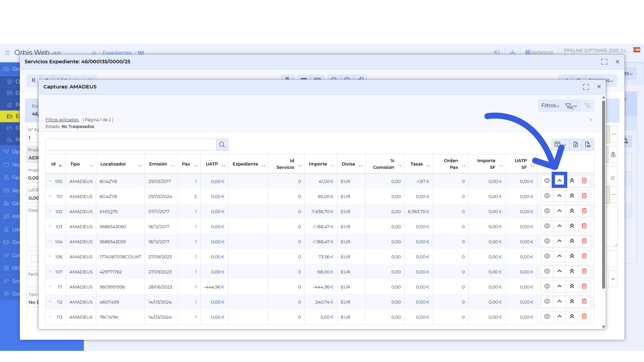
Task: Click single up-arrow transfer icon on row 101
Action: point(559,196)
